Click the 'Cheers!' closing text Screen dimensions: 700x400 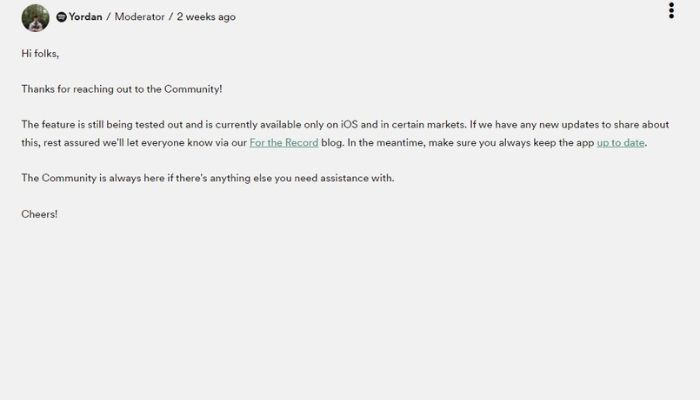[39, 214]
